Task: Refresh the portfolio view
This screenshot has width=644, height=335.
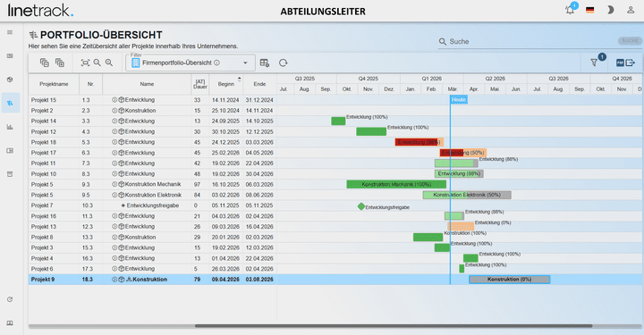Action: point(283,63)
